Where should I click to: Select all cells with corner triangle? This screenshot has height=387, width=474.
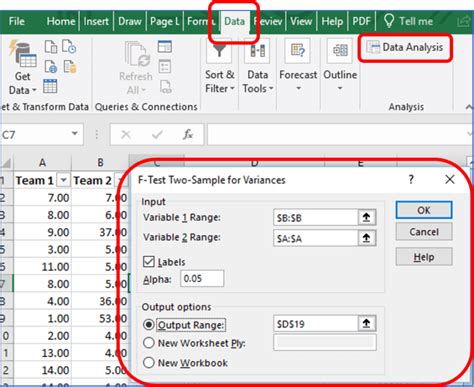6,163
